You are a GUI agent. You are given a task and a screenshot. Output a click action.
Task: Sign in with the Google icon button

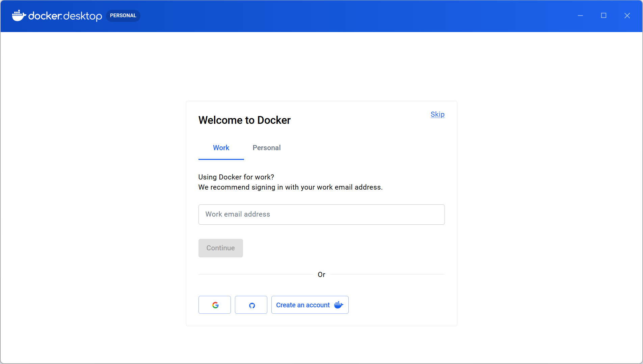[215, 305]
